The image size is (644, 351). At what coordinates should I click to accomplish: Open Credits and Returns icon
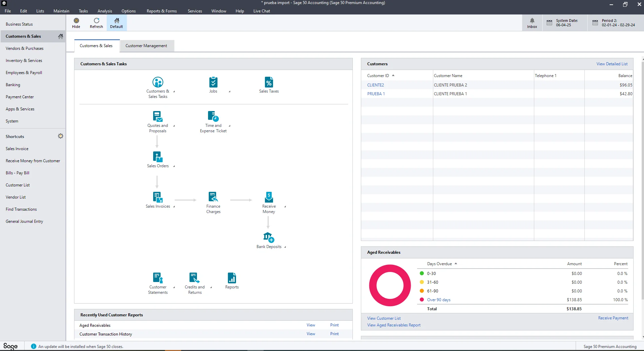pos(195,278)
